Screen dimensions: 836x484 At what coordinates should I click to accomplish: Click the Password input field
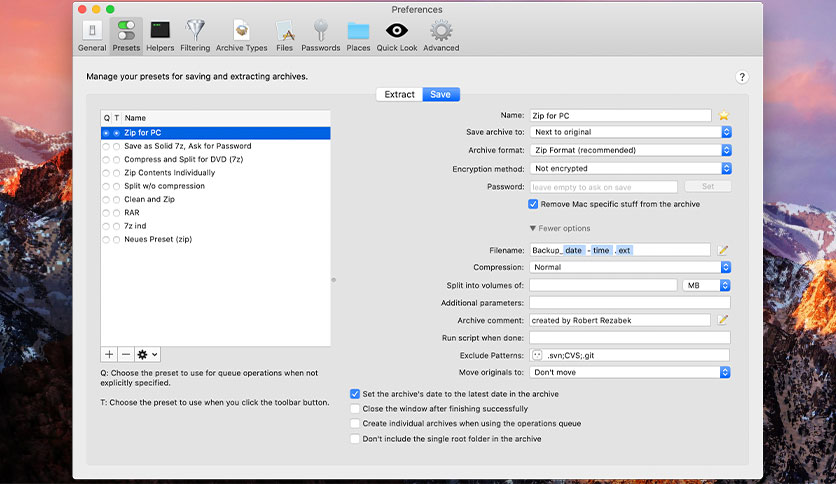(x=604, y=187)
